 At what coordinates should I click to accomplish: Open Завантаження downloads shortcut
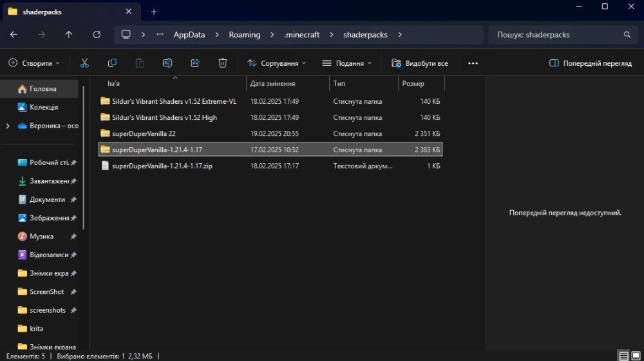pyautogui.click(x=44, y=181)
